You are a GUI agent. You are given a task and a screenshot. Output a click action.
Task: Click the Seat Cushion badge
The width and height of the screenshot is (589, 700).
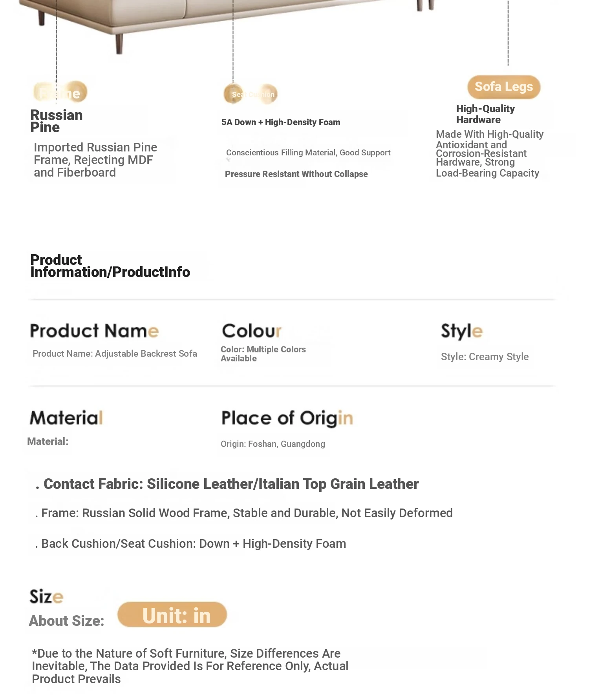pyautogui.click(x=251, y=94)
